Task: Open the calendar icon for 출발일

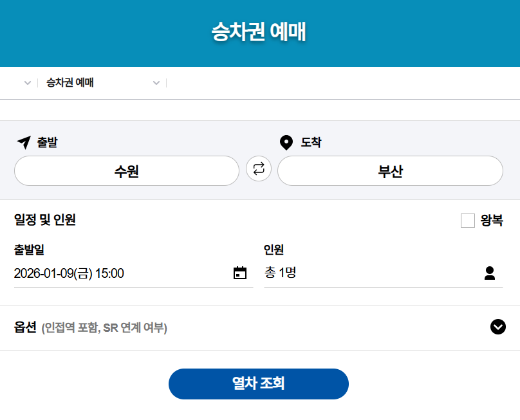Action: pyautogui.click(x=240, y=273)
